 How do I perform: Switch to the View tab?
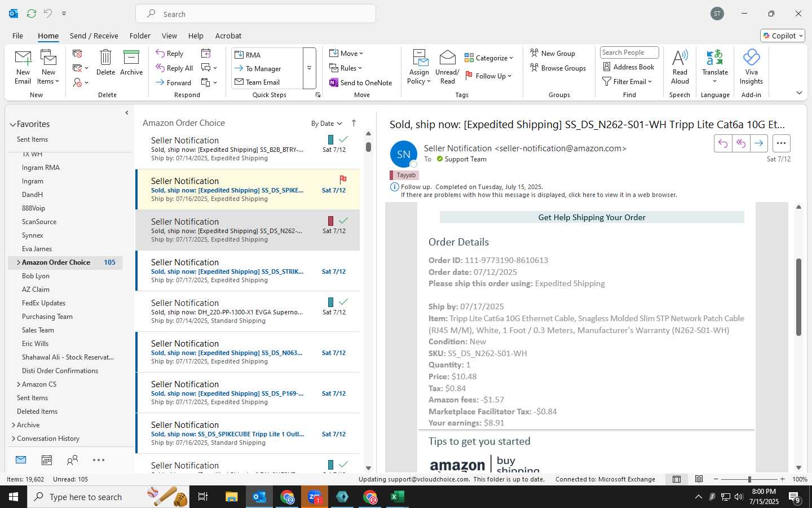coord(169,36)
